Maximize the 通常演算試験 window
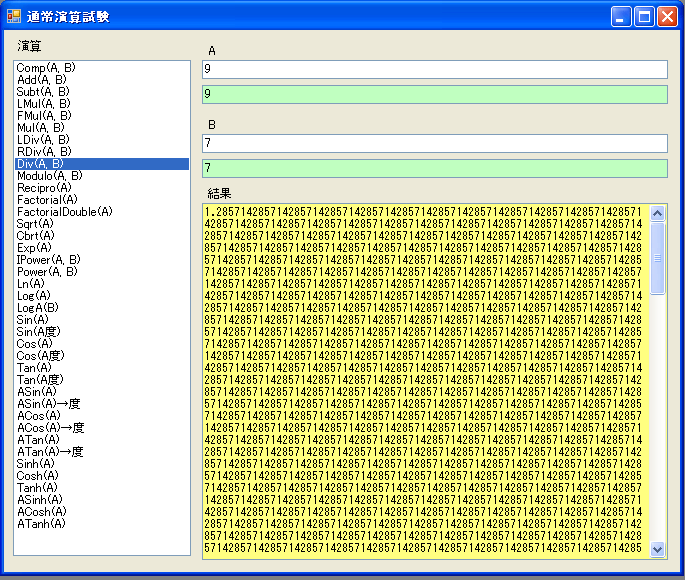Viewport: 685px width, 580px height. coord(644,17)
